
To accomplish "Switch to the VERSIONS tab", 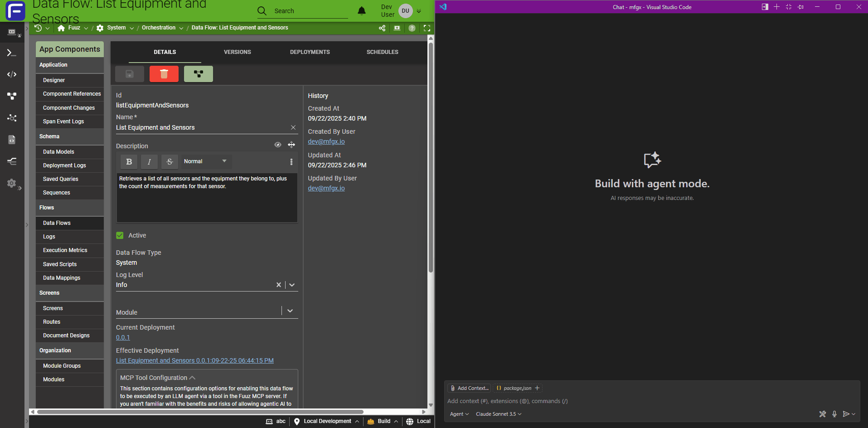I will (237, 52).
